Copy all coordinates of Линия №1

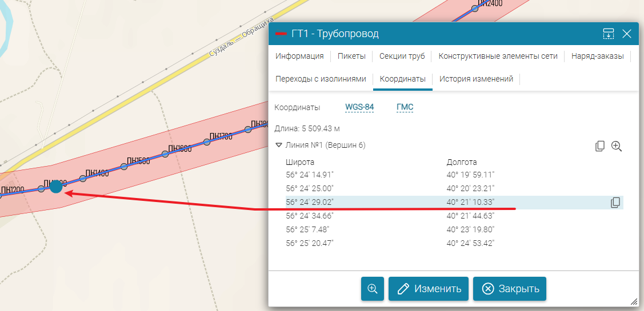click(x=600, y=146)
